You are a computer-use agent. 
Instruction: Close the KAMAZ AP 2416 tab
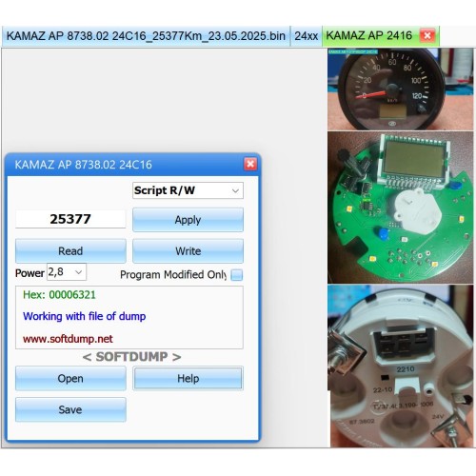coord(427,35)
